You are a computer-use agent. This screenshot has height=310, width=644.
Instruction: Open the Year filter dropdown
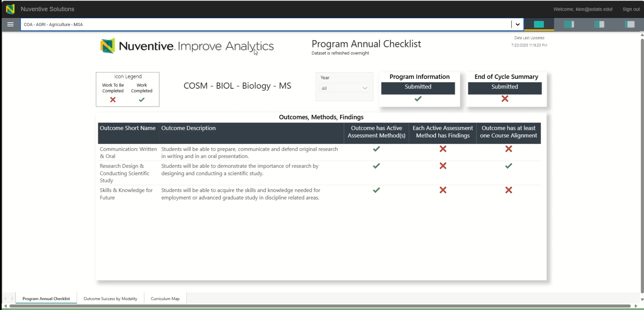tap(344, 88)
